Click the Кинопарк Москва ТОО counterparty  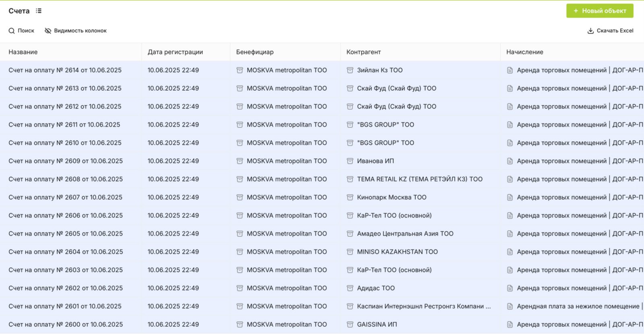[392, 197]
